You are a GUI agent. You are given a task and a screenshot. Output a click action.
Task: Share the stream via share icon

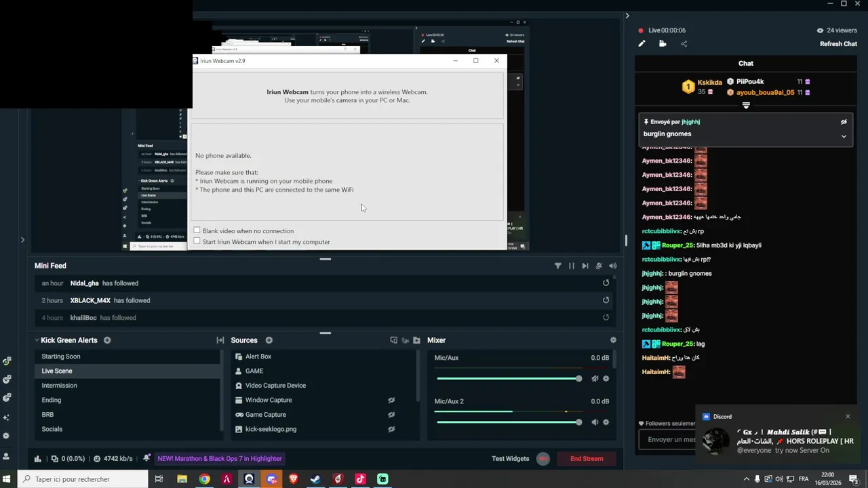pos(684,44)
